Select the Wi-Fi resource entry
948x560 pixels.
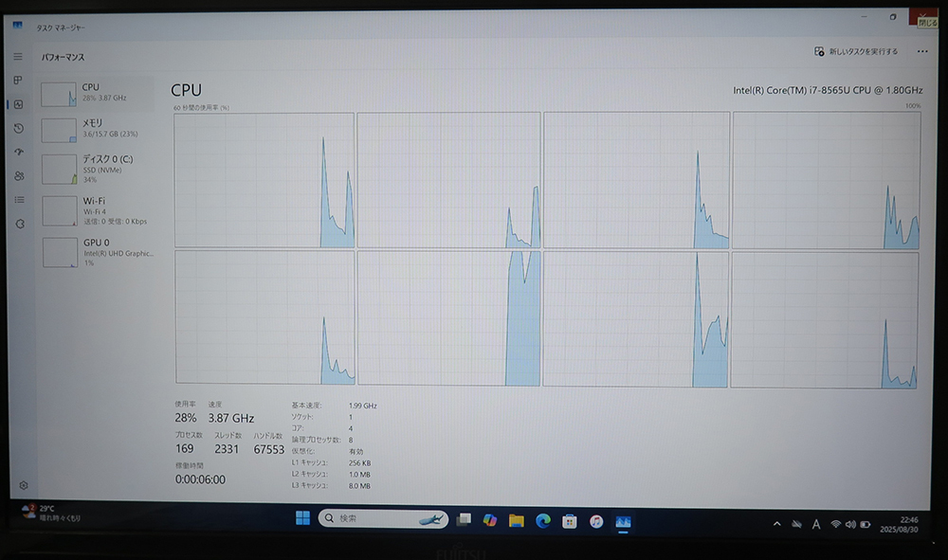click(x=98, y=210)
